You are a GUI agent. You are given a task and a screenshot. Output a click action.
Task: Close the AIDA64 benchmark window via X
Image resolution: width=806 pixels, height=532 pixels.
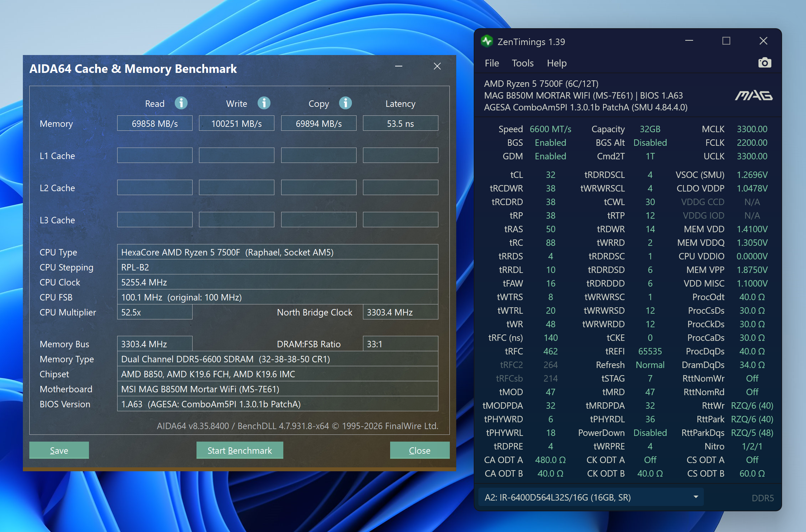pos(437,66)
